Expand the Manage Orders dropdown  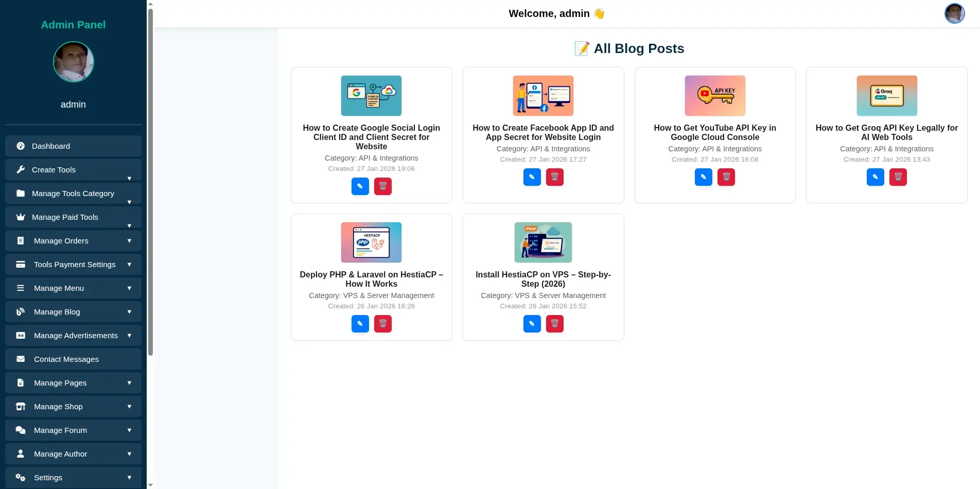(129, 240)
